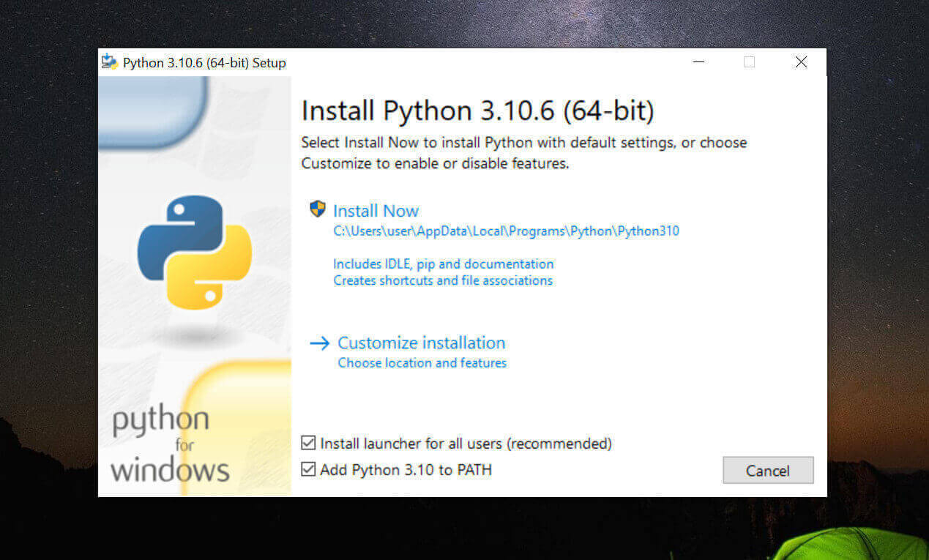Minimize the installer window
The height and width of the screenshot is (560, 929).
point(698,62)
